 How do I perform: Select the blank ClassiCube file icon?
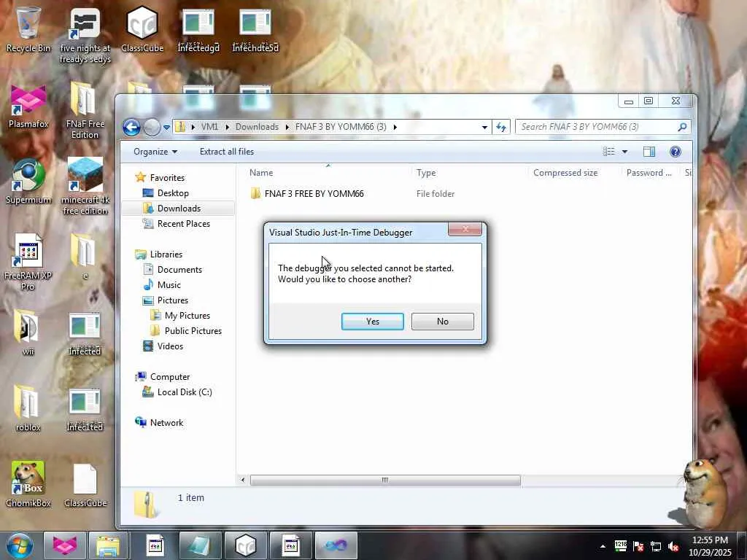85,485
